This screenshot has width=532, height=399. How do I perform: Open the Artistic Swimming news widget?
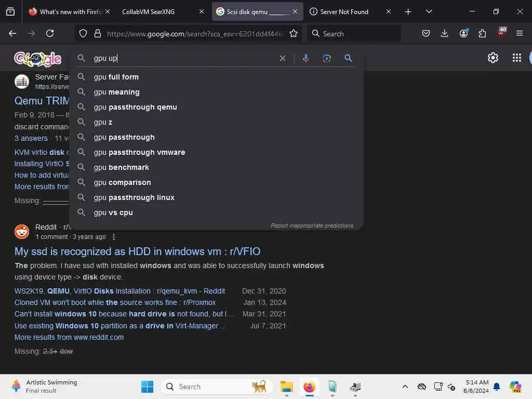point(44,387)
